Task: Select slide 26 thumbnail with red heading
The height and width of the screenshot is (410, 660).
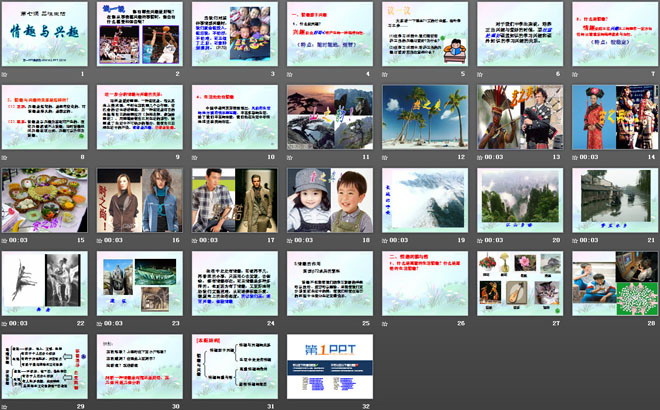Action: (x=425, y=284)
